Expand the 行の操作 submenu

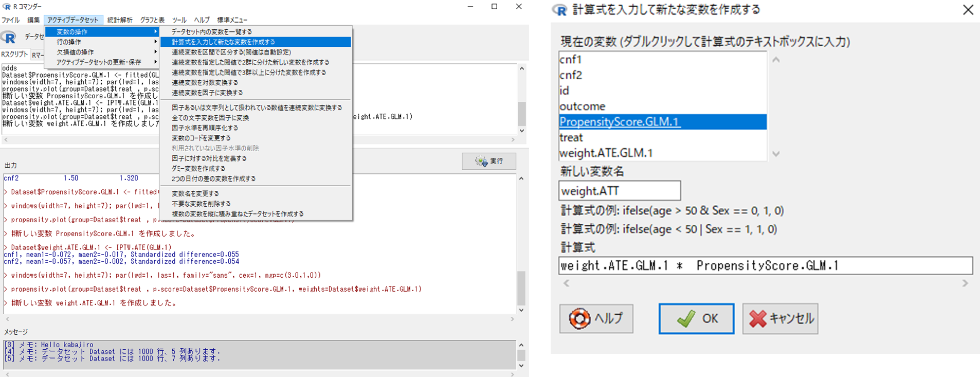click(x=102, y=42)
